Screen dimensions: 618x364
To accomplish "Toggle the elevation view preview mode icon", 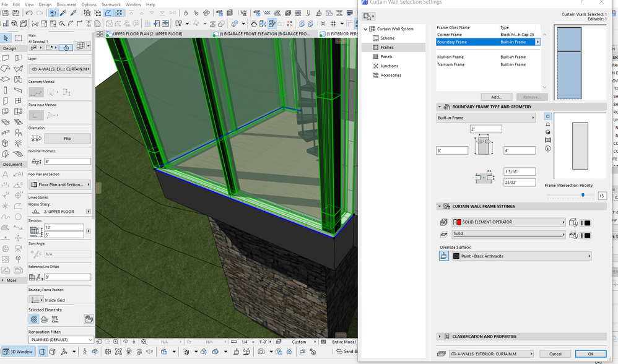I will click(x=548, y=124).
